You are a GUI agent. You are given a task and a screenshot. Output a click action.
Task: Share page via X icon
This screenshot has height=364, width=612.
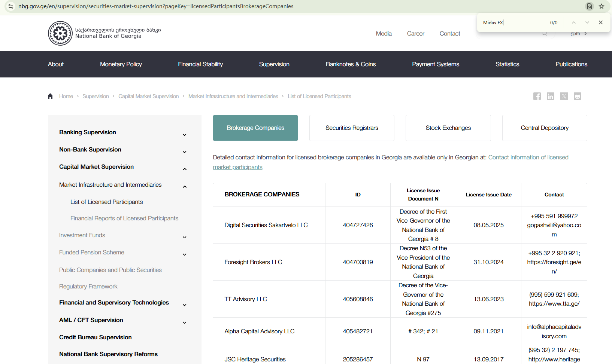pyautogui.click(x=564, y=96)
